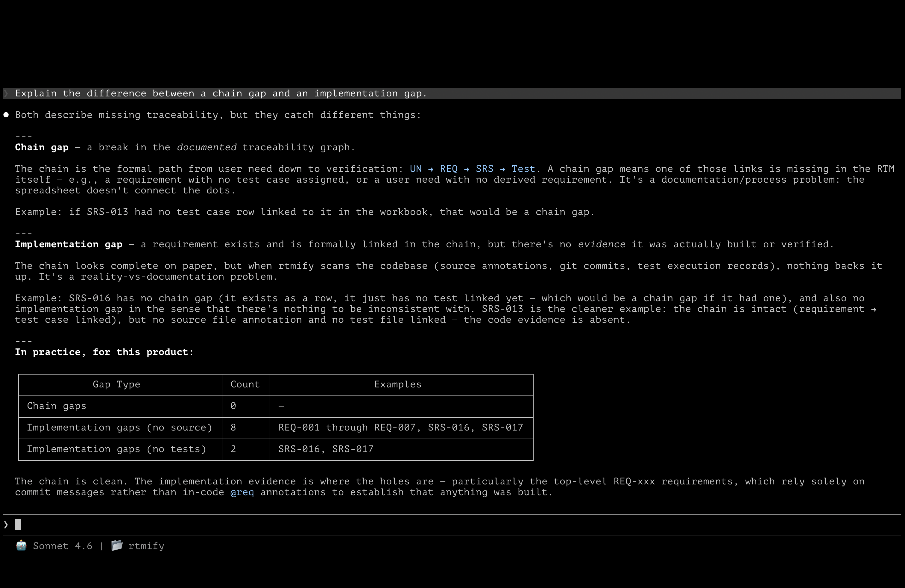905x588 pixels.
Task: Click the blinking cursor block in the prompt
Action: click(18, 525)
